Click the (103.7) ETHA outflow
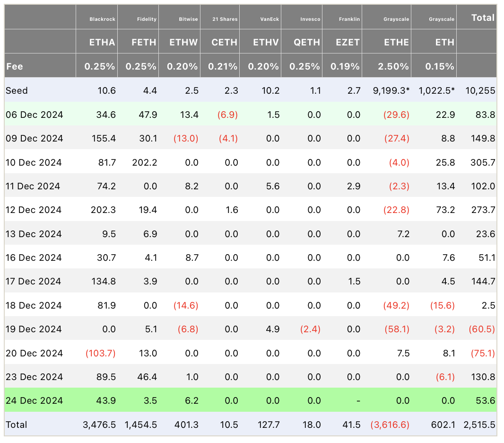Viewport: 504px width, 443px height. (101, 353)
